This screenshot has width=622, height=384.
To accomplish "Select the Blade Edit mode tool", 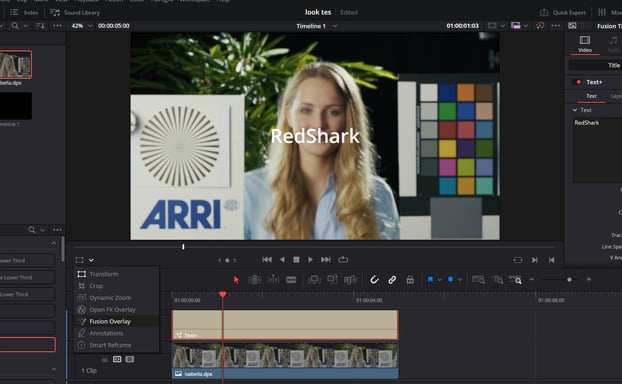I will (x=291, y=280).
